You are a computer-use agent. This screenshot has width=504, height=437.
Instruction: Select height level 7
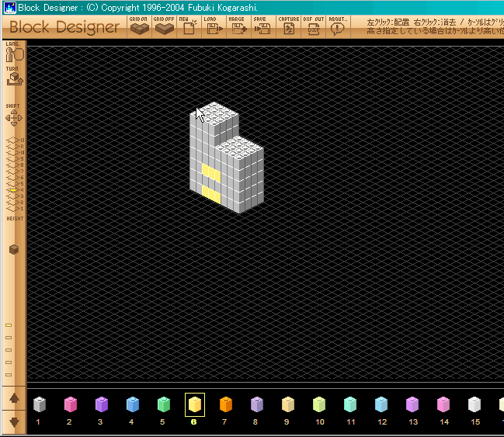pyautogui.click(x=15, y=172)
